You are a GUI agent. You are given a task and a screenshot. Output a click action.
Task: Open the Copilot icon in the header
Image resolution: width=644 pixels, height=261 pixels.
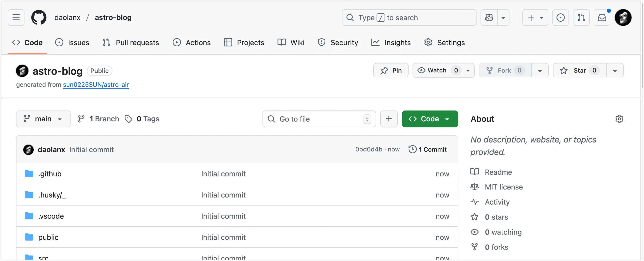click(489, 17)
